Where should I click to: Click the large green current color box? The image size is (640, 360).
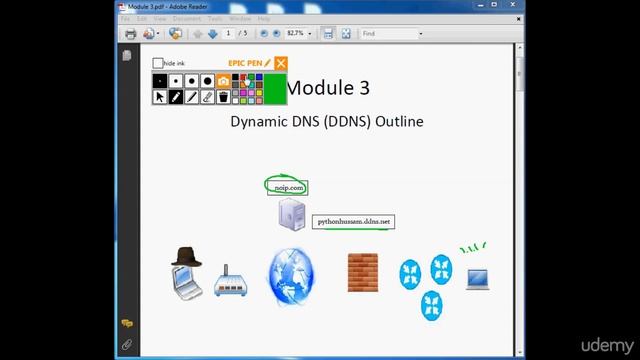[x=275, y=89]
